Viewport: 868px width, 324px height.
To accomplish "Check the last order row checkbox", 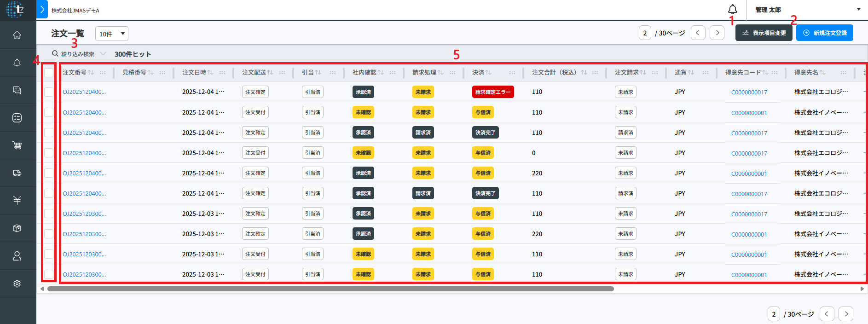I will [x=49, y=274].
